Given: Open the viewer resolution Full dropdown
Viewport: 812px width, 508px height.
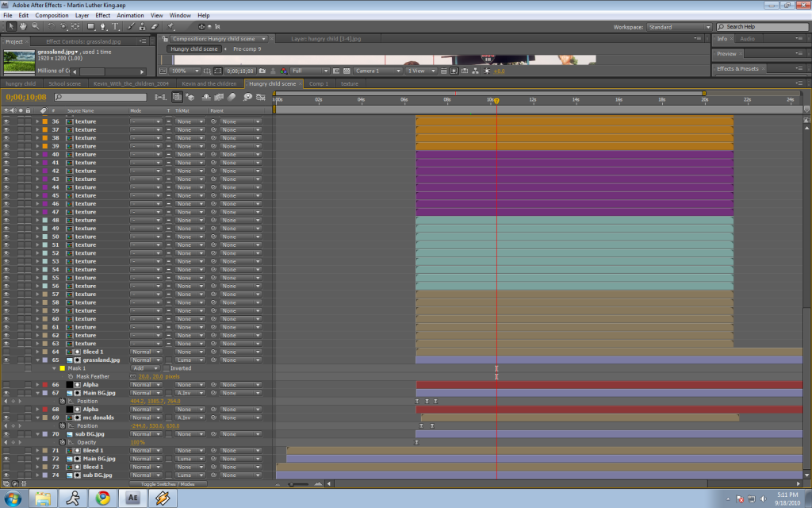Looking at the screenshot, I should 309,71.
